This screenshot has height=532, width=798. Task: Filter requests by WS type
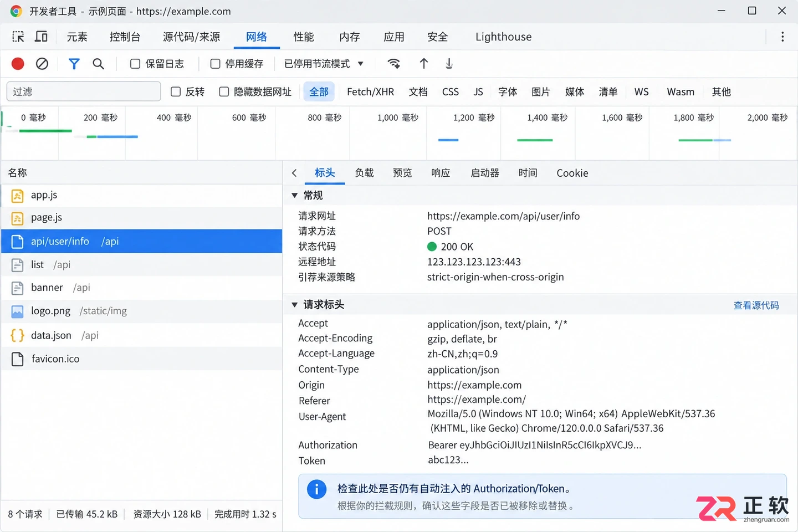point(641,92)
